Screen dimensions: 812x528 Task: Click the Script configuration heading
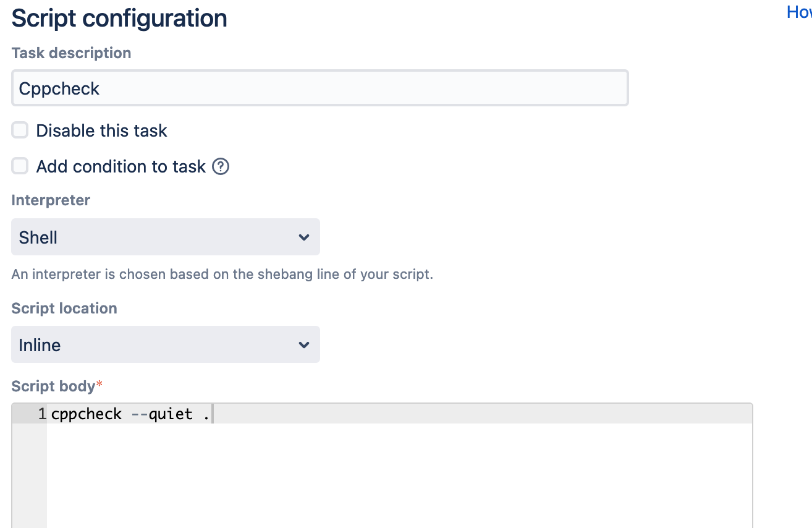pyautogui.click(x=119, y=19)
